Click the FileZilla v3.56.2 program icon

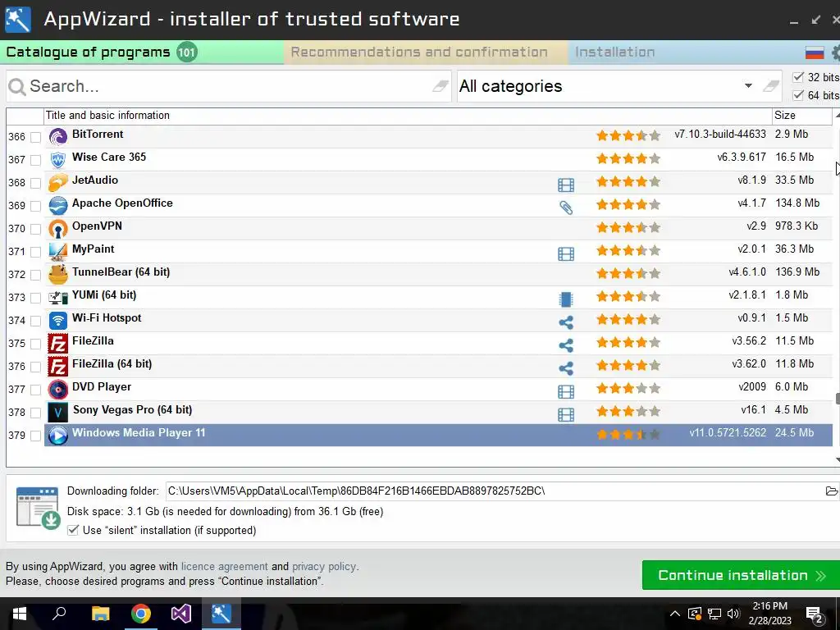tap(58, 344)
